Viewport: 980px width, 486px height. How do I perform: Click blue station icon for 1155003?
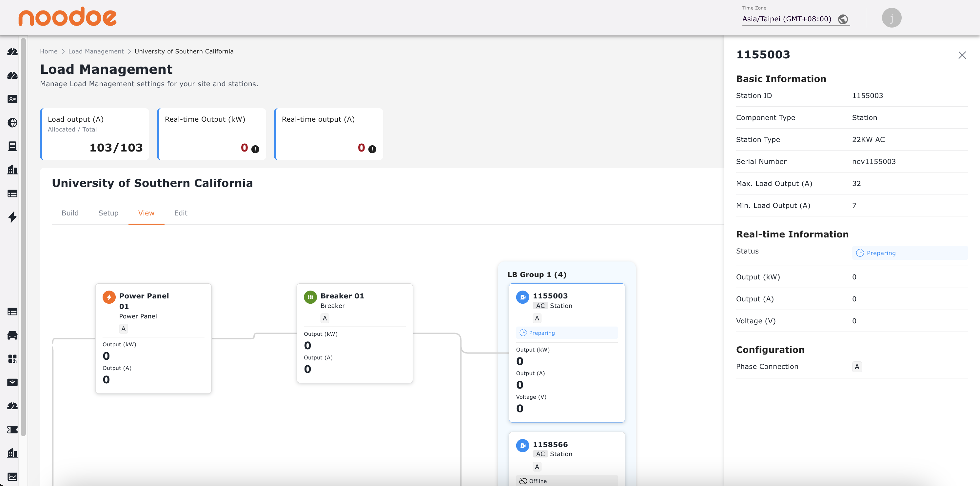pyautogui.click(x=522, y=297)
